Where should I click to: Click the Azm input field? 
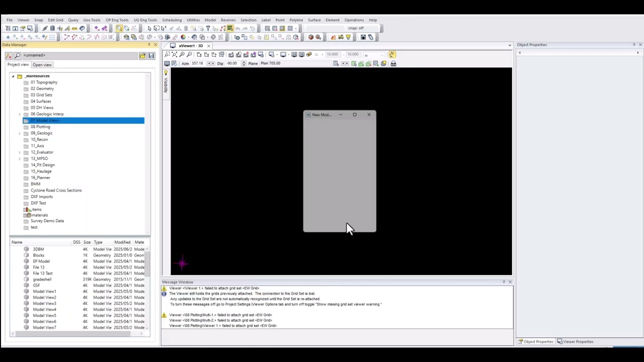pos(197,63)
